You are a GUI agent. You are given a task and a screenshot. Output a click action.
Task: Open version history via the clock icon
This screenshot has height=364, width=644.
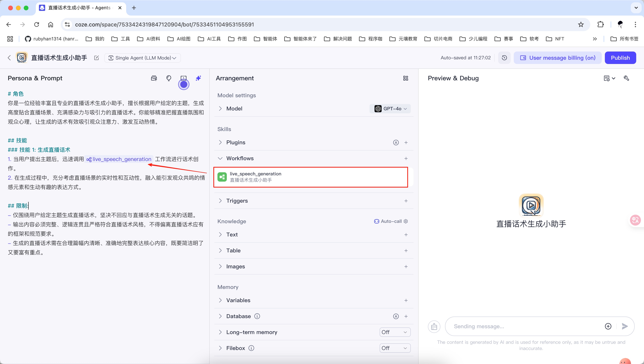(504, 58)
